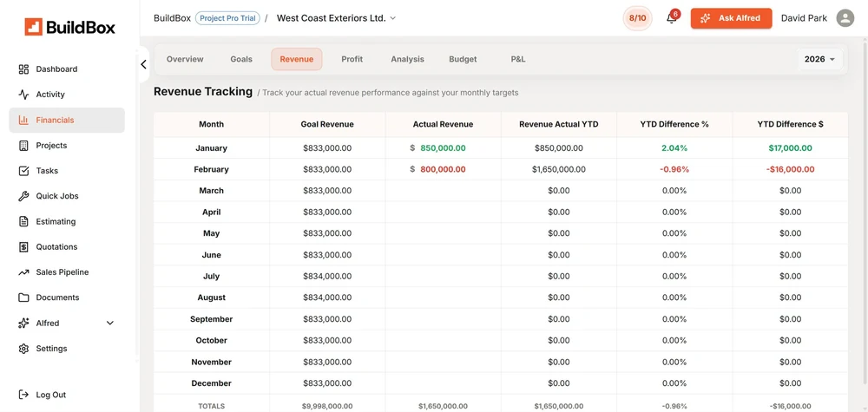This screenshot has width=868, height=412.
Task: Click the Settings gear icon
Action: (23, 349)
